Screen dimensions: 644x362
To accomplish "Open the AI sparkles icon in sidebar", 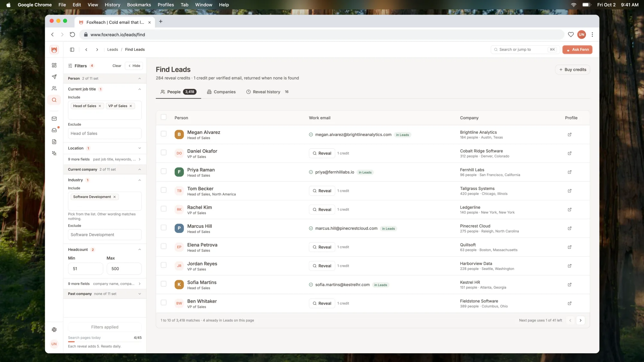I will [x=54, y=153].
